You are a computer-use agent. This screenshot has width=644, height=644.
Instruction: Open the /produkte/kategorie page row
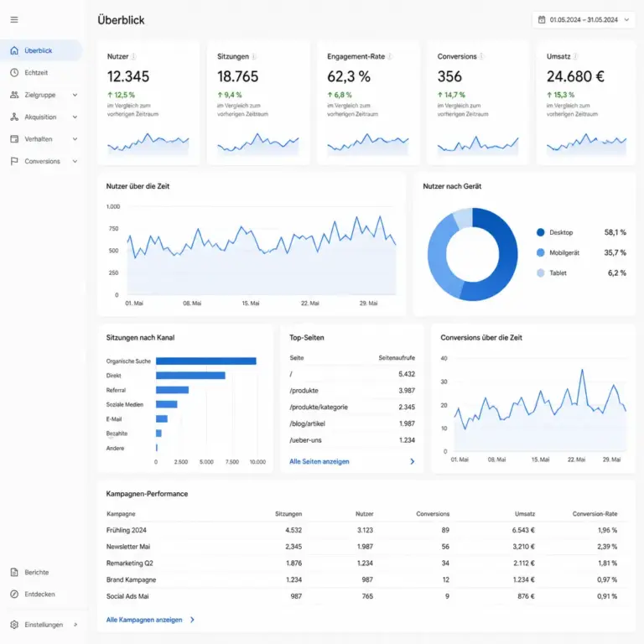(x=352, y=407)
